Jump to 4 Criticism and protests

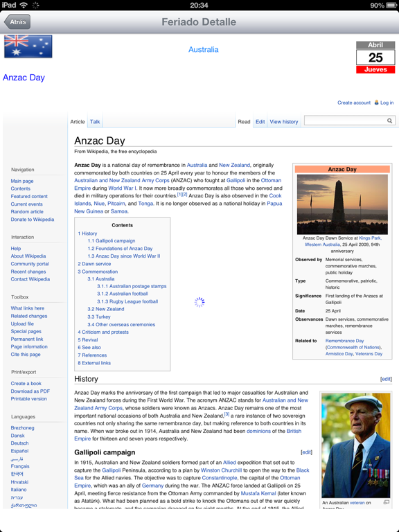103,332
